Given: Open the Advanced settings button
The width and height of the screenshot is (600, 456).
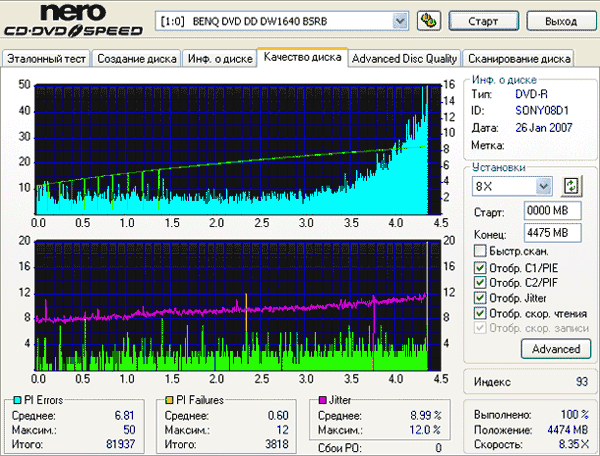Looking at the screenshot, I should pyautogui.click(x=555, y=349).
